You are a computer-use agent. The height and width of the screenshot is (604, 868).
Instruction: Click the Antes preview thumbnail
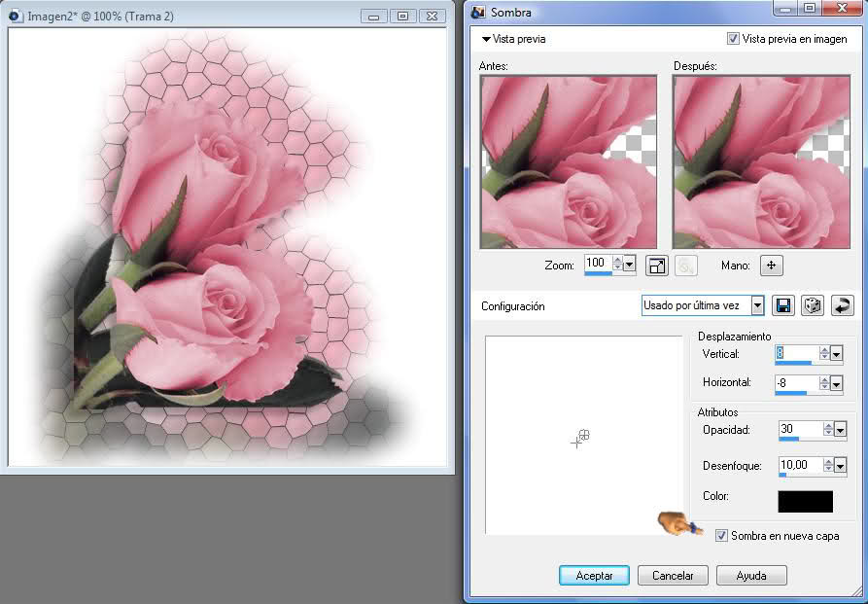pyautogui.click(x=569, y=161)
